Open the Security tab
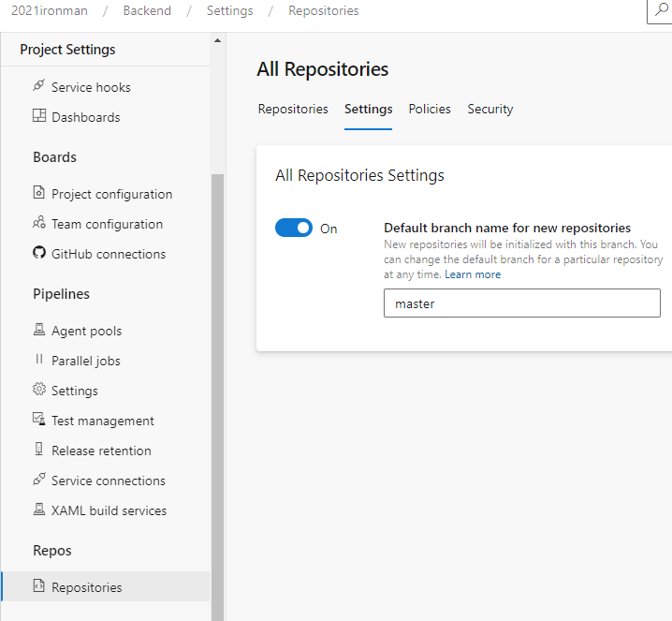Screen dimensions: 672x621 (490, 109)
